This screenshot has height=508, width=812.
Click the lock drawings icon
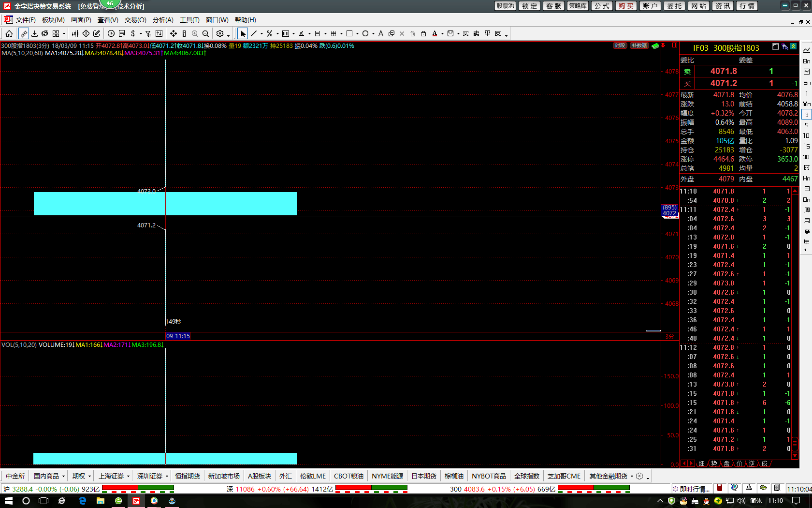[x=423, y=33]
